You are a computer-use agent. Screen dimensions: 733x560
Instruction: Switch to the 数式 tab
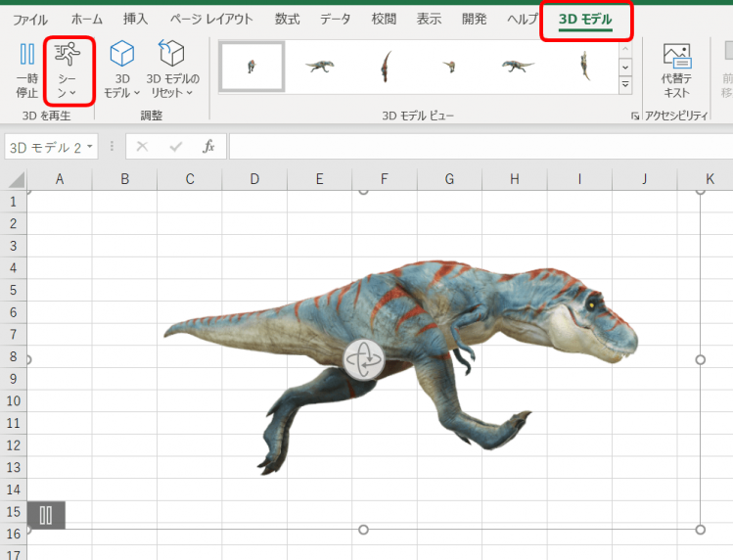287,20
